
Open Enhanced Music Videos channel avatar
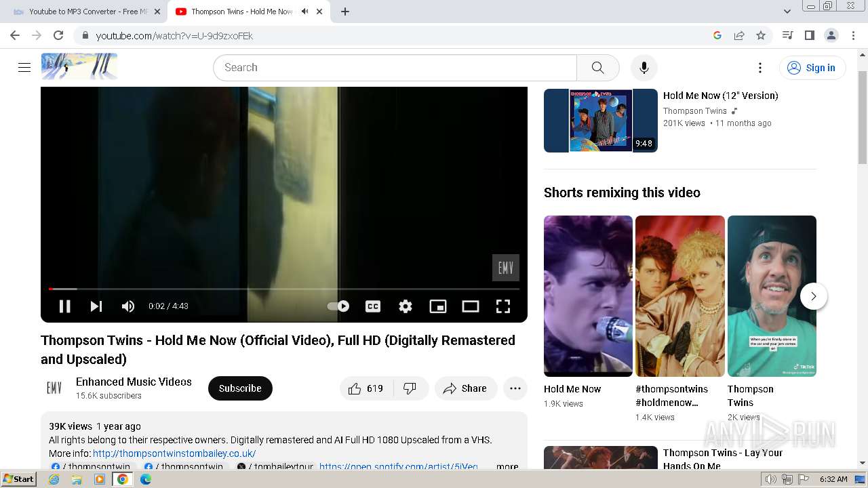54,388
